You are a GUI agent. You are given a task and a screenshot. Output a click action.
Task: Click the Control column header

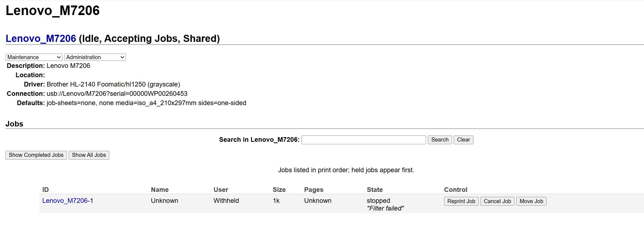456,190
